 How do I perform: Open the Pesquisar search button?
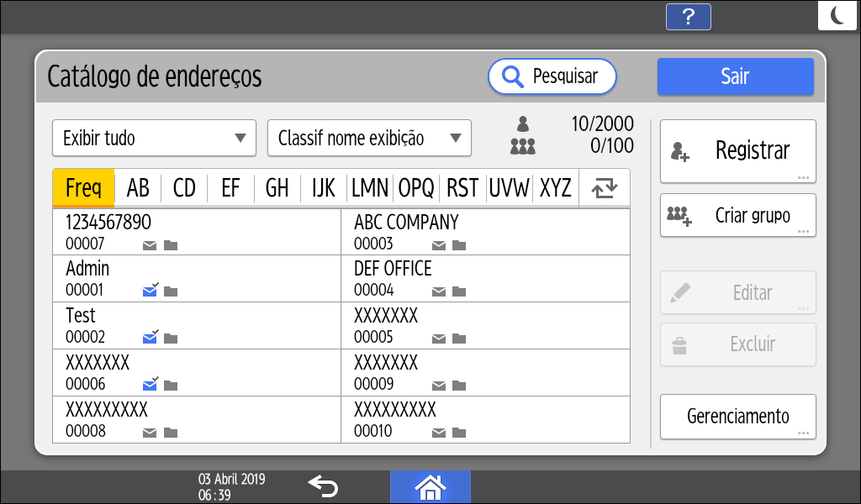tap(552, 76)
